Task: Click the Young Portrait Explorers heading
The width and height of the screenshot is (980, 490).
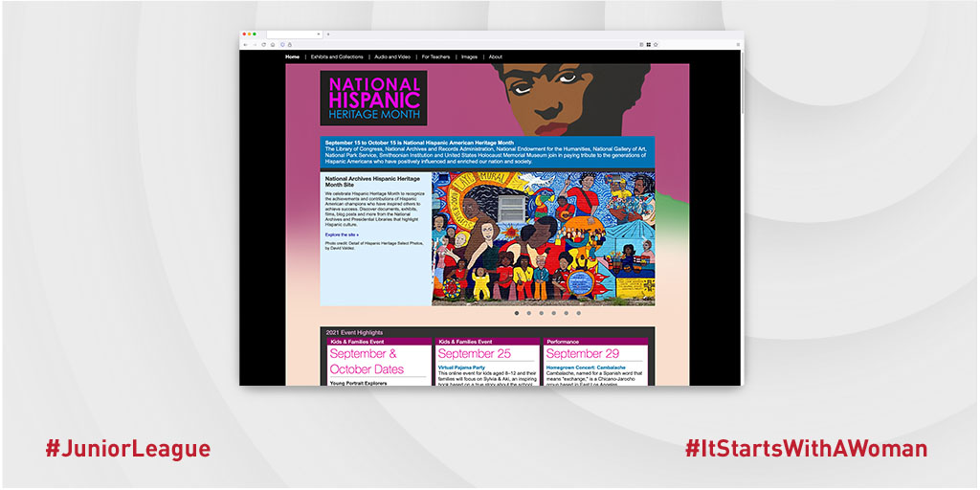Action: click(358, 383)
